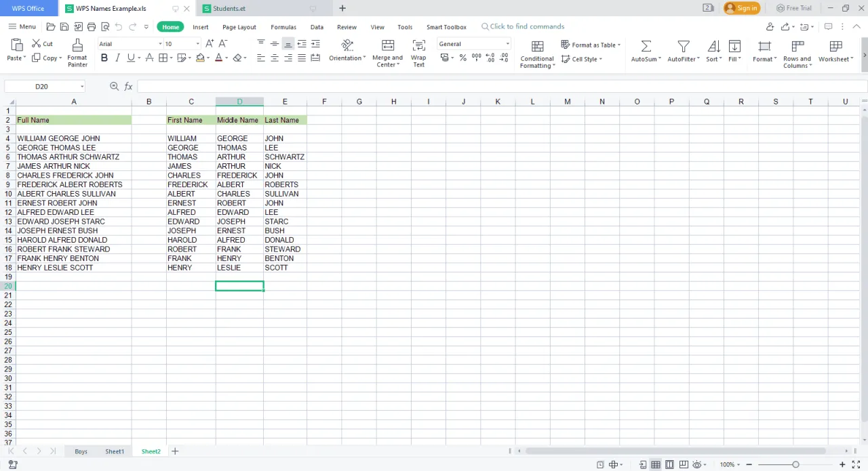Apply percent number style
The width and height of the screenshot is (868, 471).
[x=462, y=58]
